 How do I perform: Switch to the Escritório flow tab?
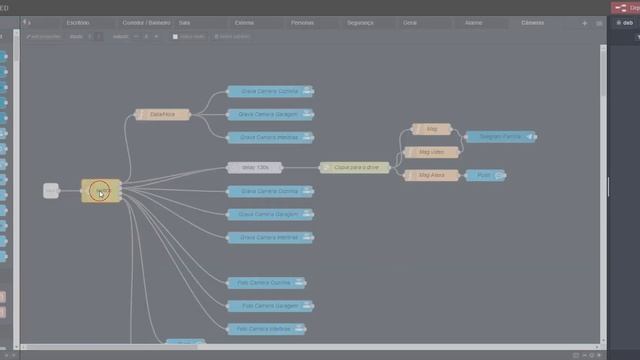(78, 23)
